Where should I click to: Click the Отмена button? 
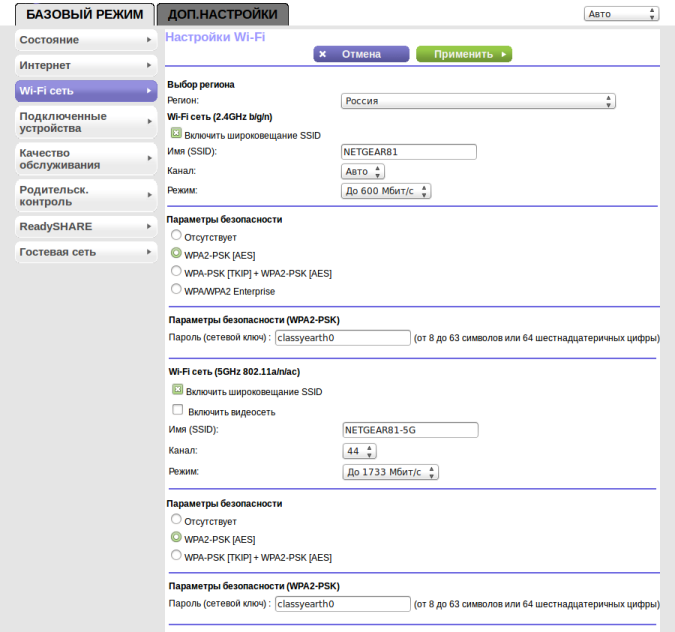[361, 54]
